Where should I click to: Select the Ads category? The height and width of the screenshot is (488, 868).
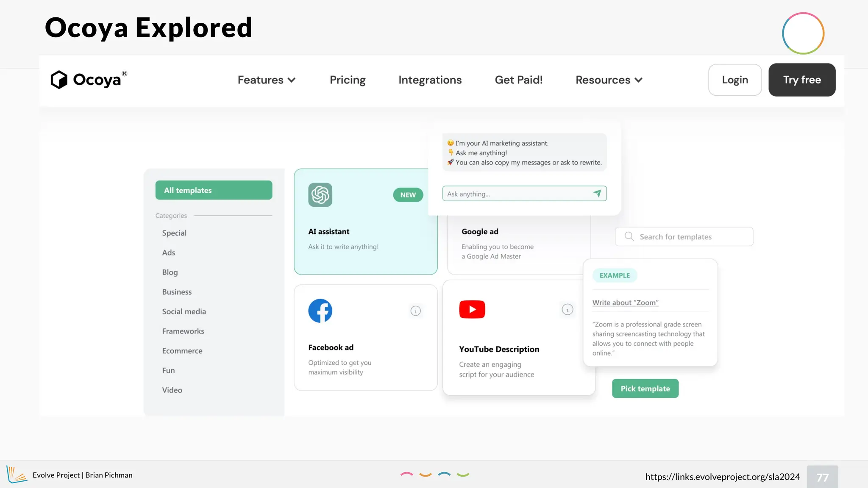click(x=169, y=252)
